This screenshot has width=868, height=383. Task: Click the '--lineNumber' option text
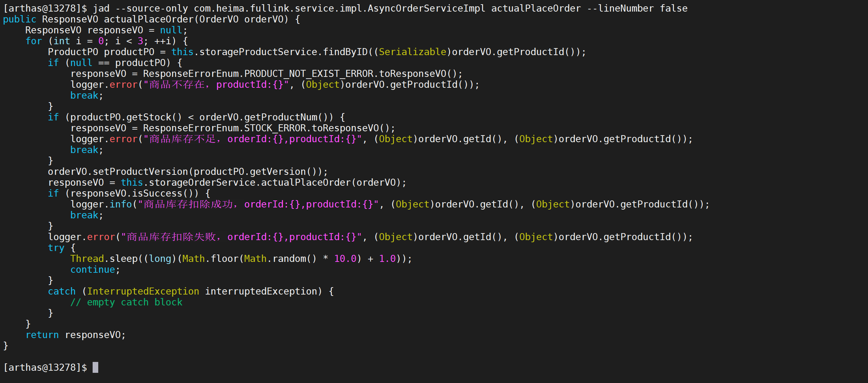click(620, 8)
